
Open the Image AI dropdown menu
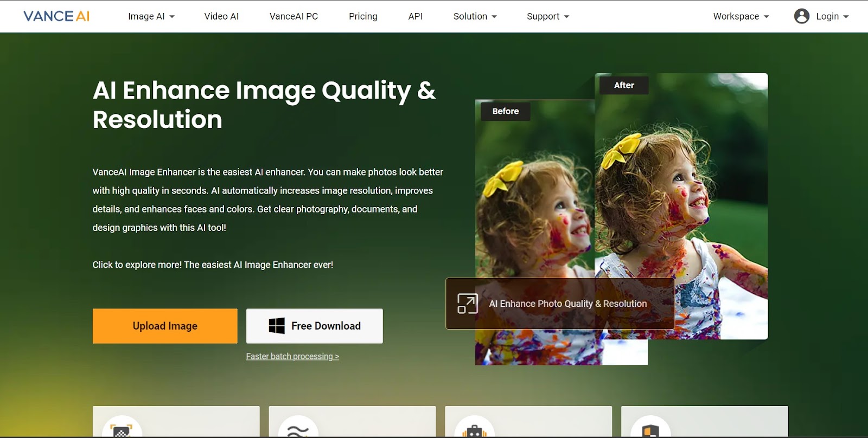point(151,16)
